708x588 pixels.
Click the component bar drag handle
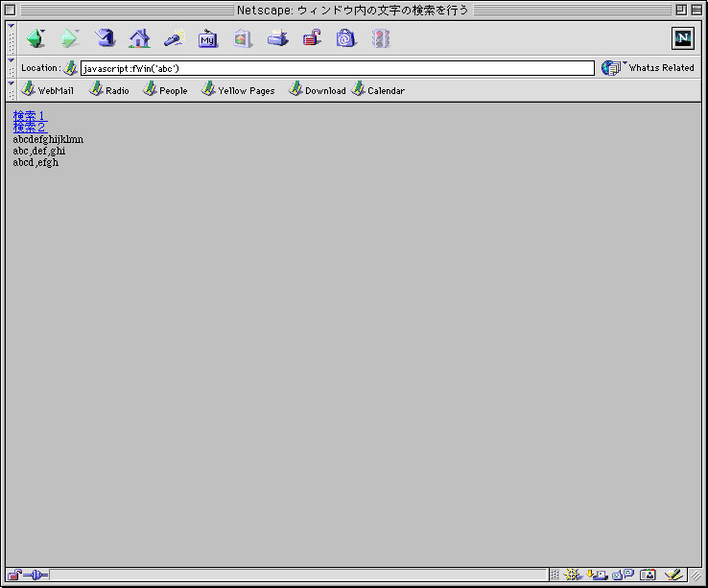[555, 575]
